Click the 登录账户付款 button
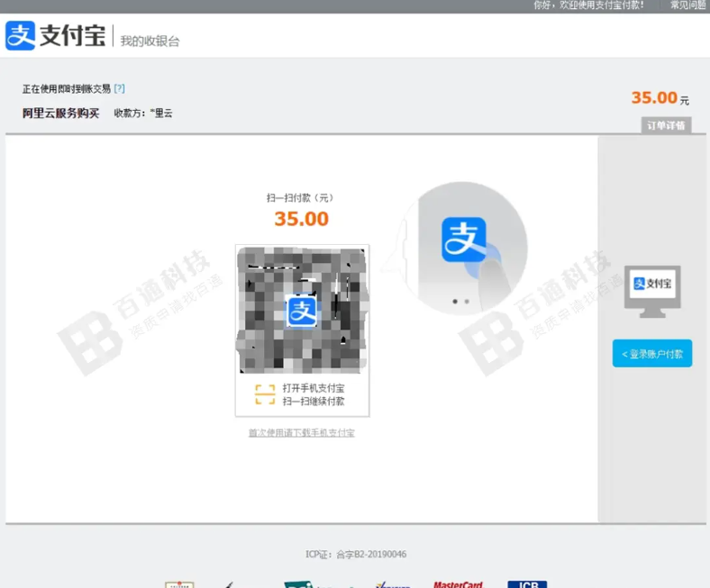Screen dimensions: 710x588 [652, 354]
